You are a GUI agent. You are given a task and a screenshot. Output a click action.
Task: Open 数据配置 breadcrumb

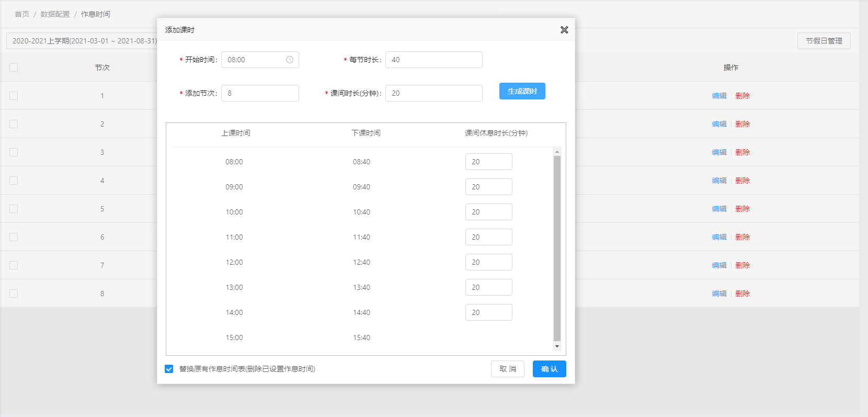pyautogui.click(x=55, y=14)
